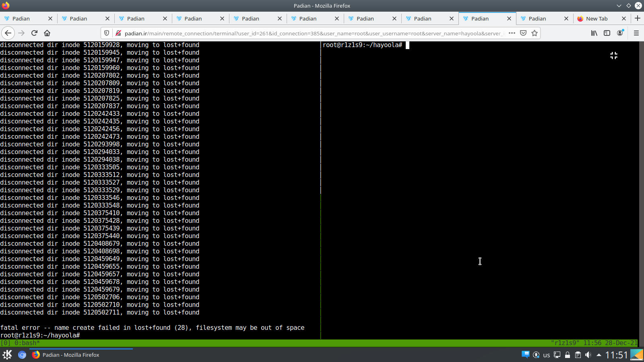Click the tmux window label 0:bash*

click(27, 343)
